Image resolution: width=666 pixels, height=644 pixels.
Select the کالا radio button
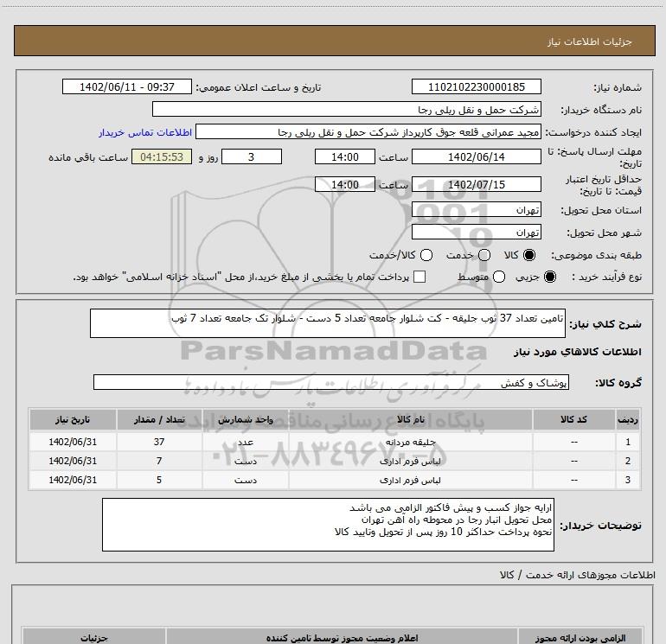click(529, 255)
